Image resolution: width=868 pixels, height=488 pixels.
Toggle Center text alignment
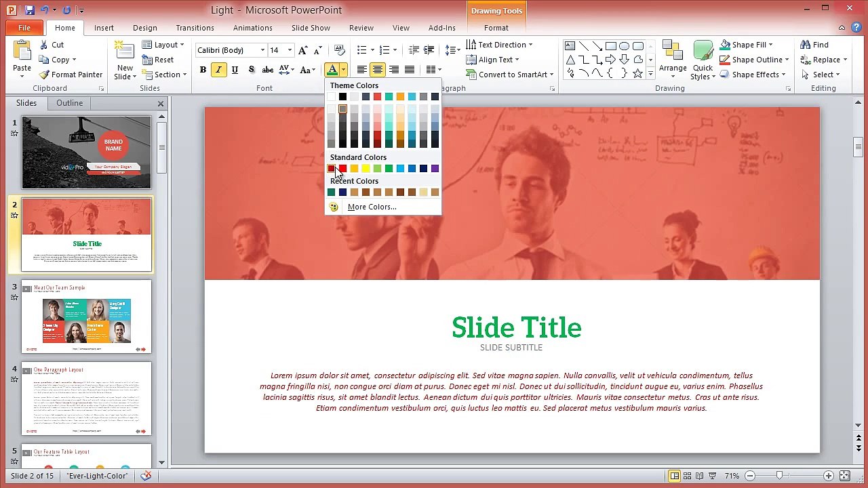(x=378, y=70)
